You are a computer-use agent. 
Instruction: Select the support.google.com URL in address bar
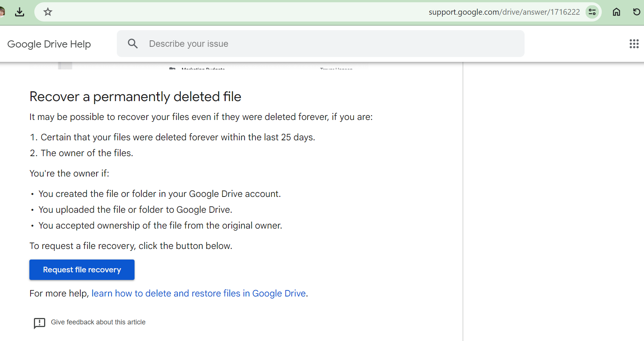click(504, 12)
